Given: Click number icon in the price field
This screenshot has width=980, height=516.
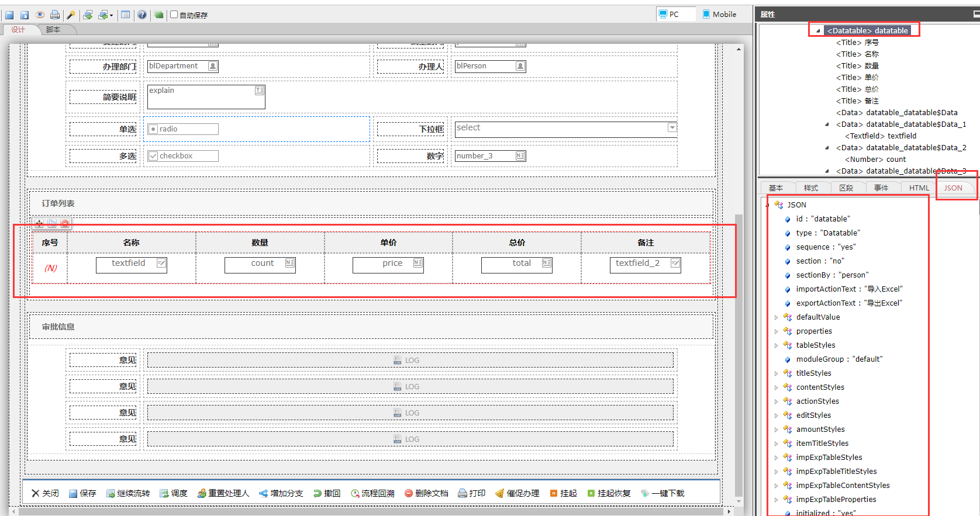Looking at the screenshot, I should tap(417, 263).
